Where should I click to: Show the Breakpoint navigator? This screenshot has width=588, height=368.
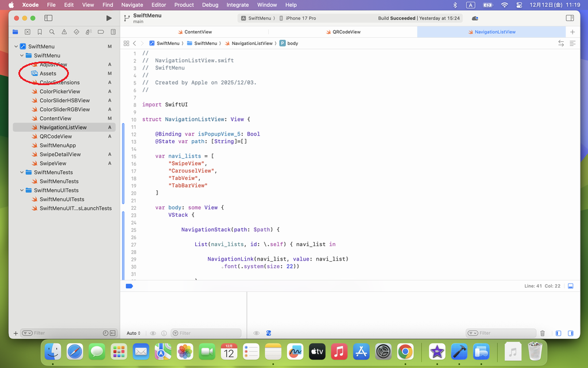(101, 32)
